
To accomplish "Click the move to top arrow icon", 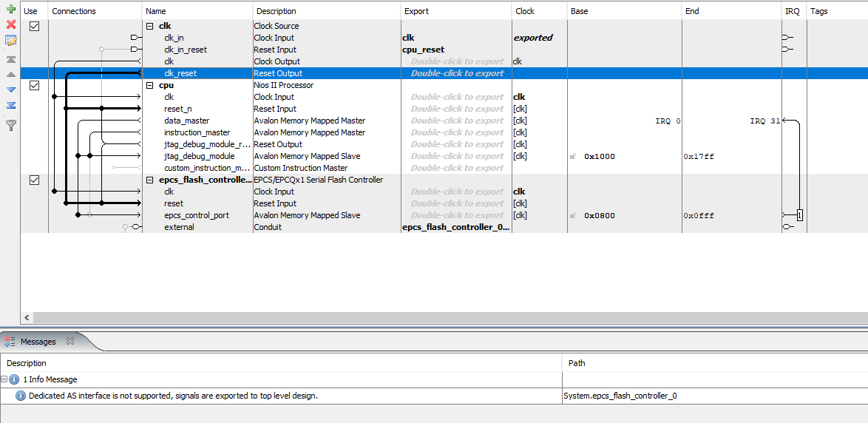I will click(x=10, y=59).
